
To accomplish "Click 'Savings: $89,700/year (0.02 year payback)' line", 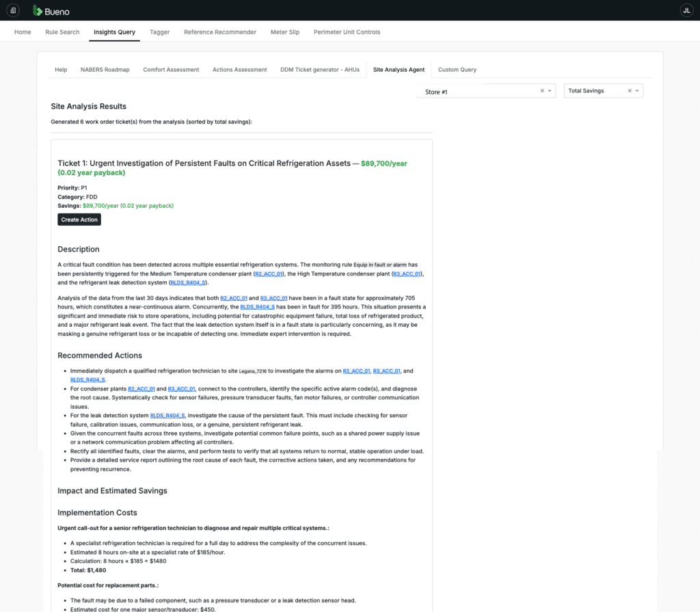I will [x=116, y=206].
